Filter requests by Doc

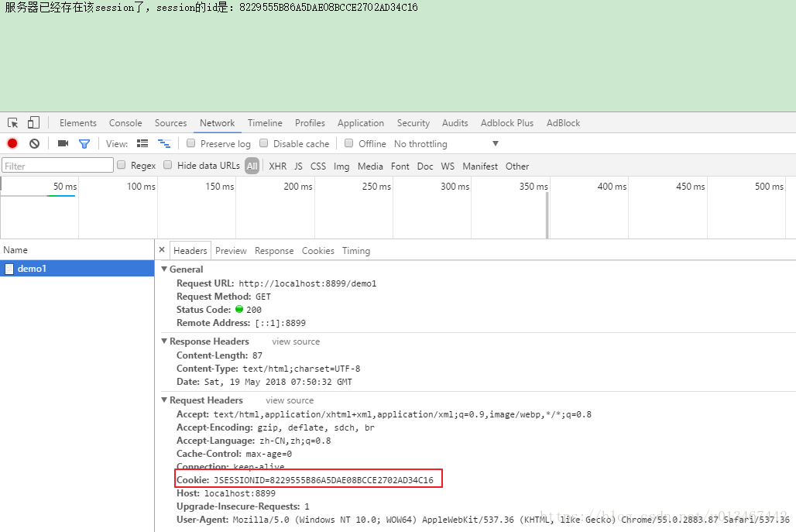pos(425,166)
